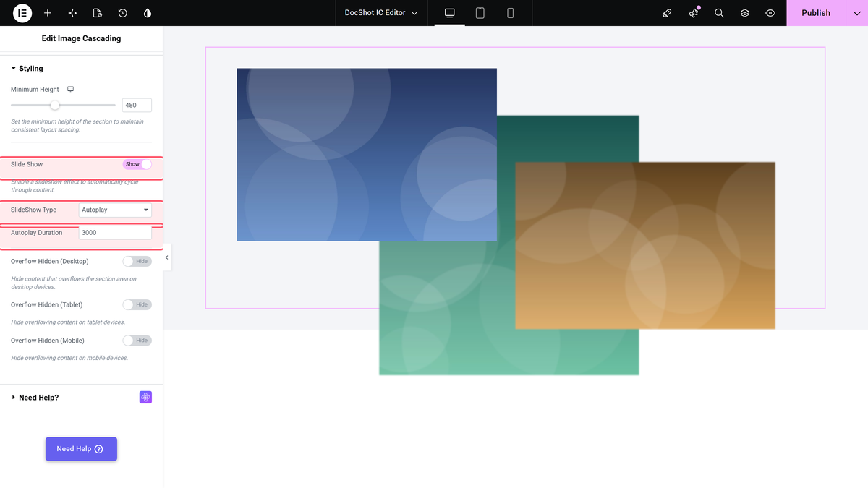Toggle Overflow Hidden (Tablet) switch
This screenshot has height=488, width=868.
(x=137, y=304)
